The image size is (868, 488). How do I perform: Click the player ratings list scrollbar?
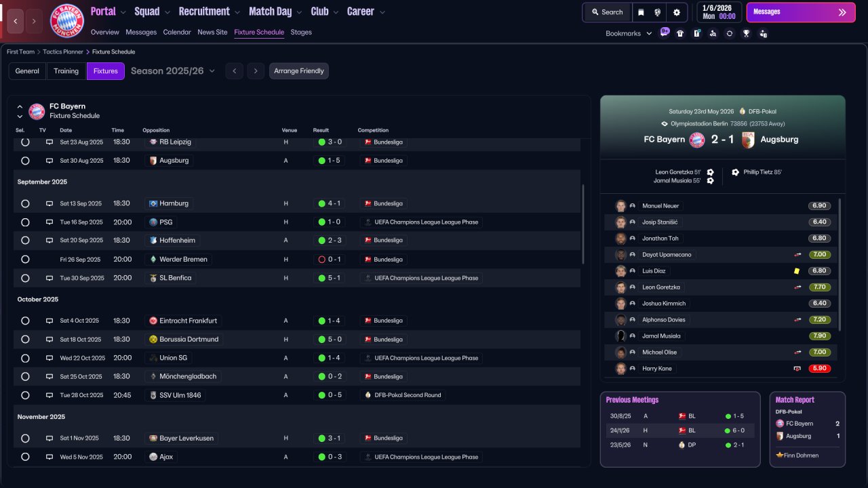pos(840,264)
